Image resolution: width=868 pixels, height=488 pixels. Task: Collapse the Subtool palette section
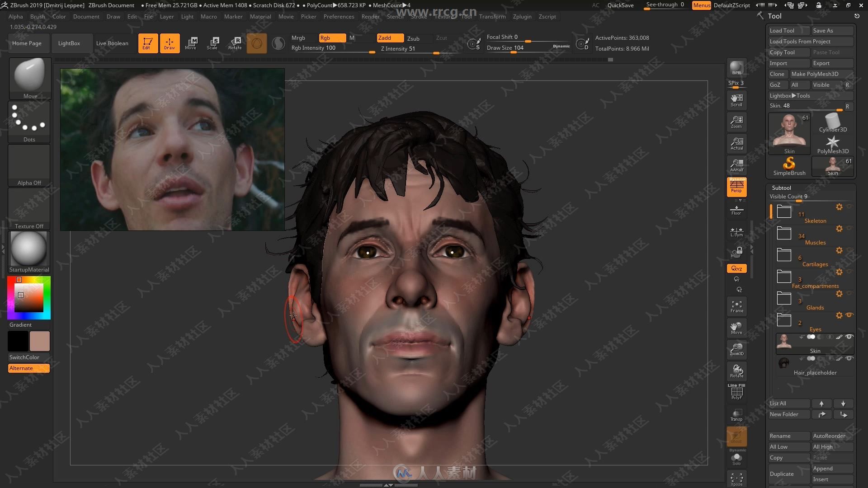[x=781, y=188]
